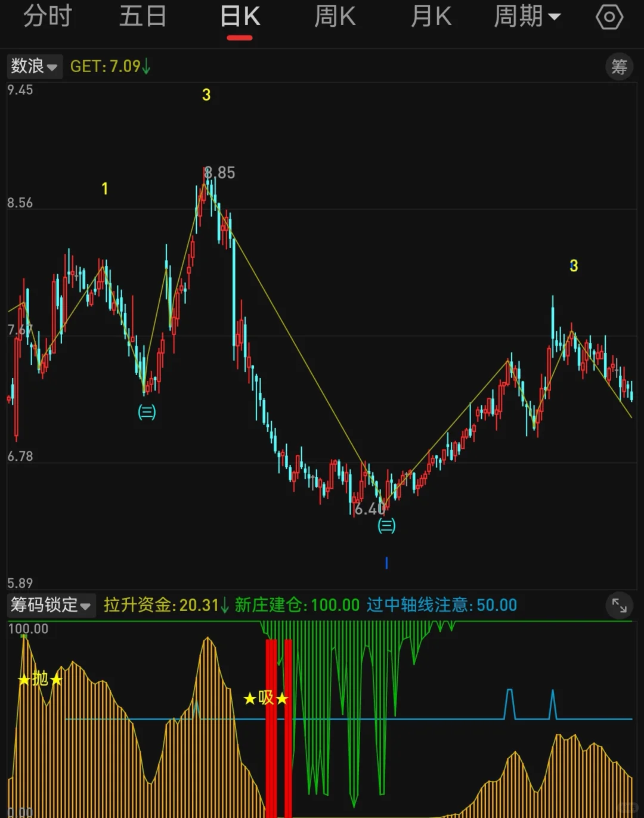Click the ★吸★ buy signal marker
Image resolution: width=644 pixels, height=818 pixels.
[x=265, y=698]
